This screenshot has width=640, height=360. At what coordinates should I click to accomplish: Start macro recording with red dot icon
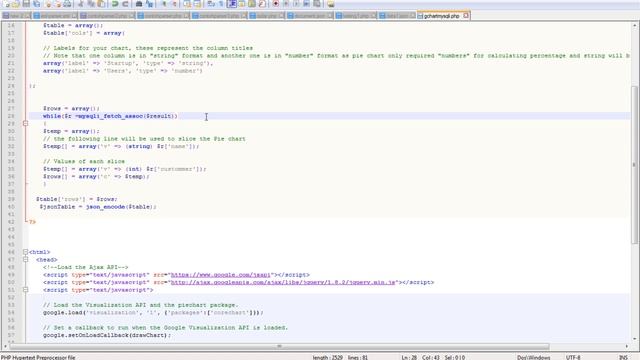pyautogui.click(x=276, y=4)
